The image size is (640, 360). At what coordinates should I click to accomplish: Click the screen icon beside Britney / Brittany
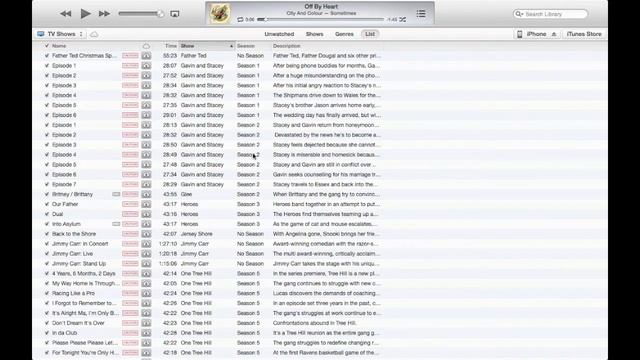pos(116,194)
